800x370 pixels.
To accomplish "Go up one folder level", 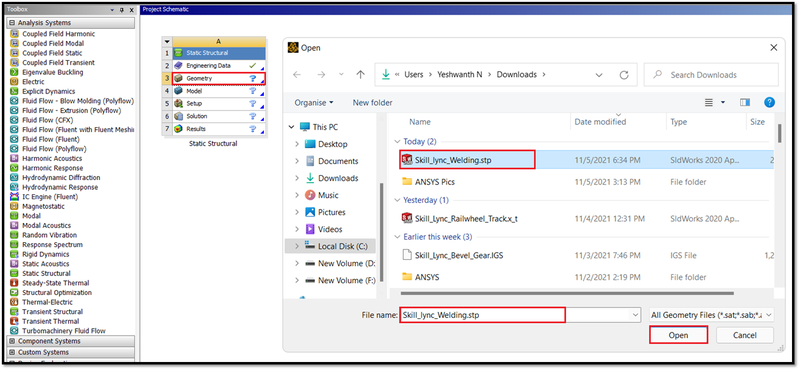I will click(360, 75).
